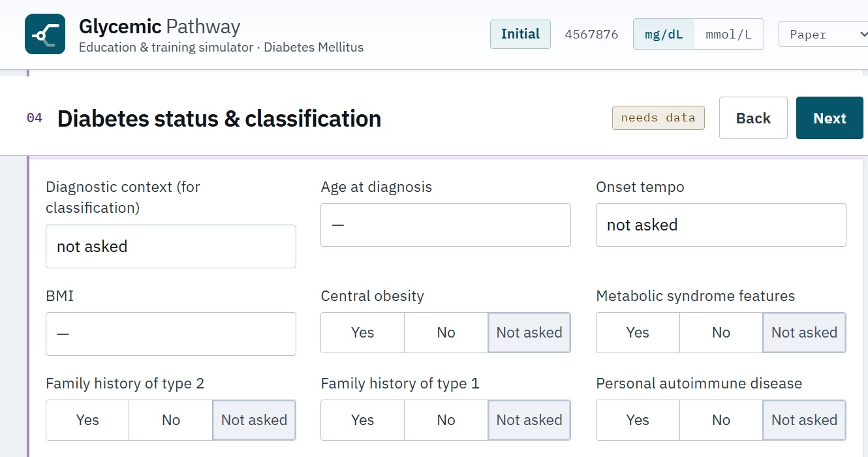This screenshot has height=457, width=868.
Task: Click the Glycemic Pathway title text
Action: (160, 27)
